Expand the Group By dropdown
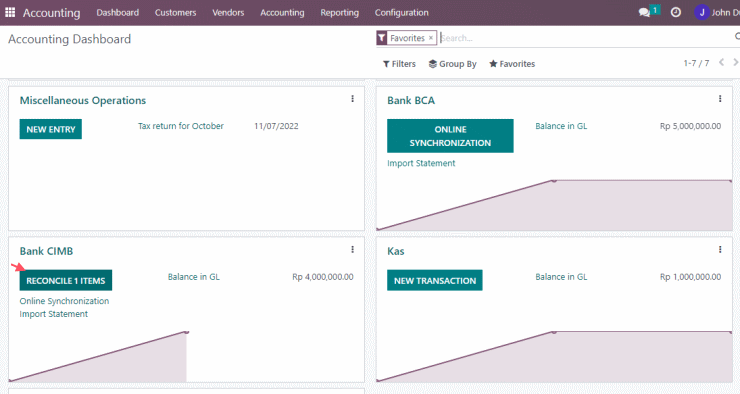 (x=453, y=64)
